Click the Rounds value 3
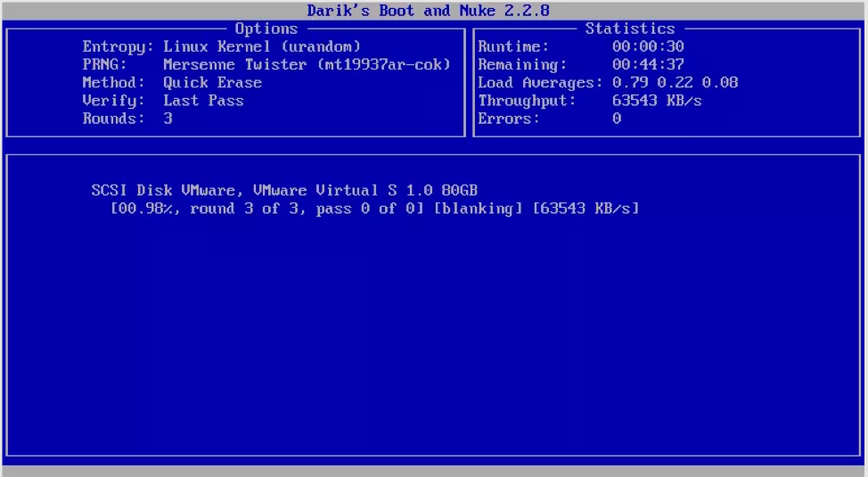This screenshot has width=868, height=477. (168, 119)
